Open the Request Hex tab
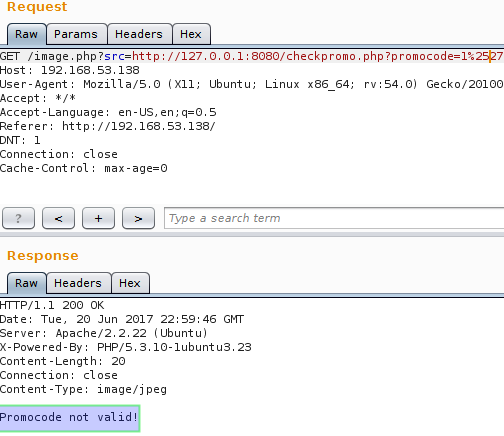This screenshot has width=504, height=436. click(191, 34)
